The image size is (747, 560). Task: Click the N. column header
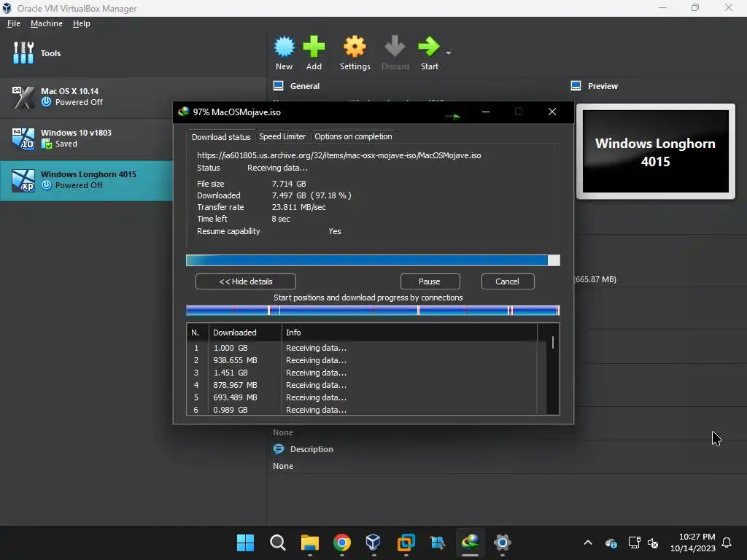(197, 332)
